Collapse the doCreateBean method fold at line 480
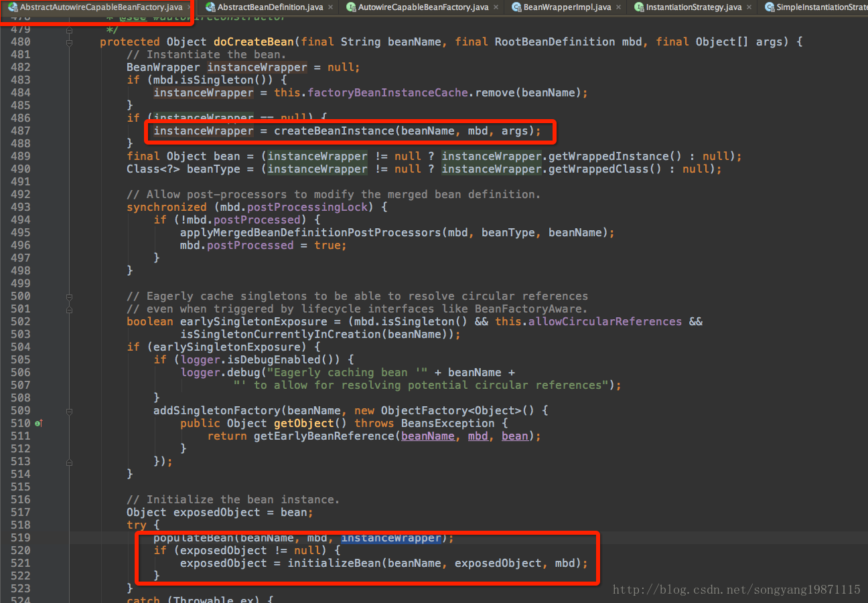 coord(70,41)
